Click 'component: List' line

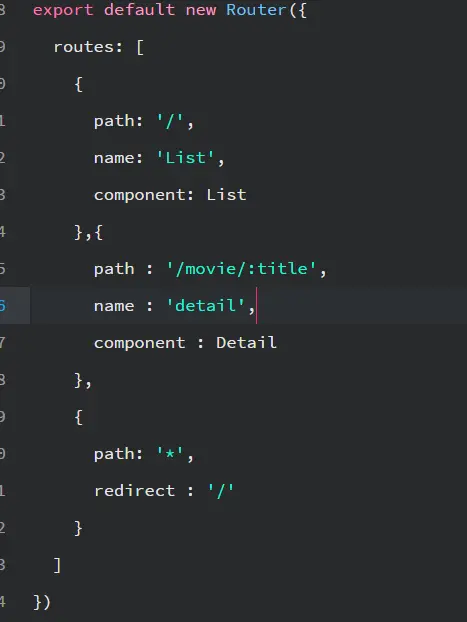coord(170,195)
